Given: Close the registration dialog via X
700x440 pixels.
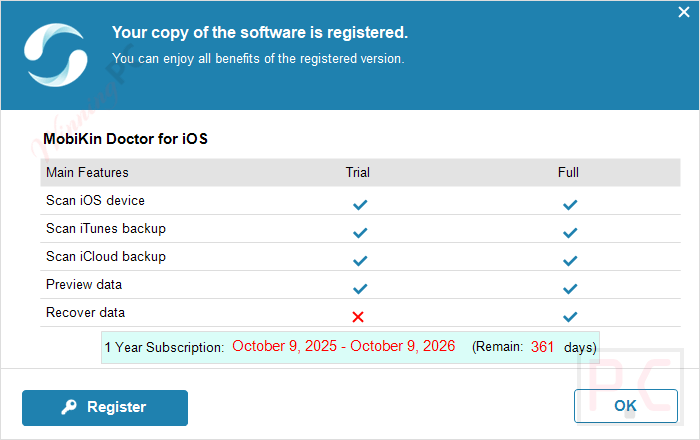Looking at the screenshot, I should [x=683, y=12].
